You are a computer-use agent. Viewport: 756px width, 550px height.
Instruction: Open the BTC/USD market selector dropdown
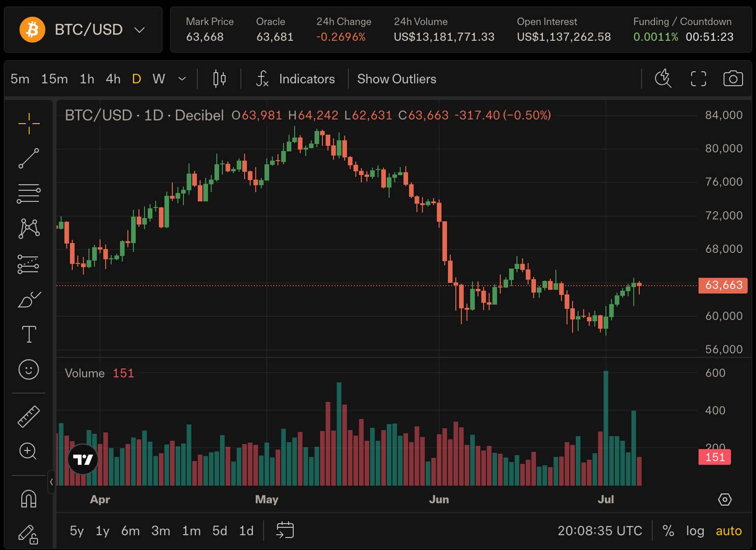(83, 30)
